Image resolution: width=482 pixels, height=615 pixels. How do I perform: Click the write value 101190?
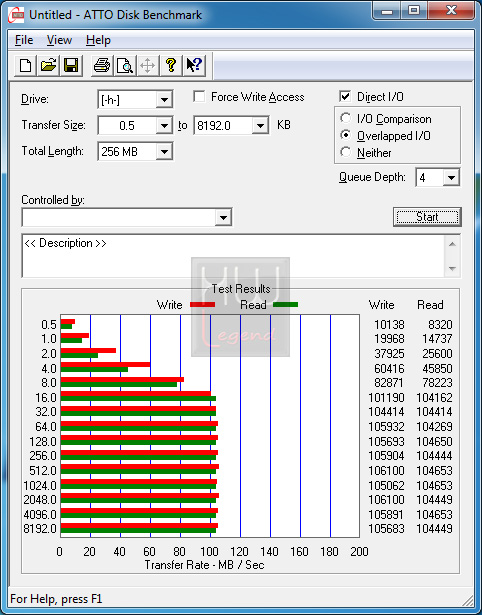386,398
